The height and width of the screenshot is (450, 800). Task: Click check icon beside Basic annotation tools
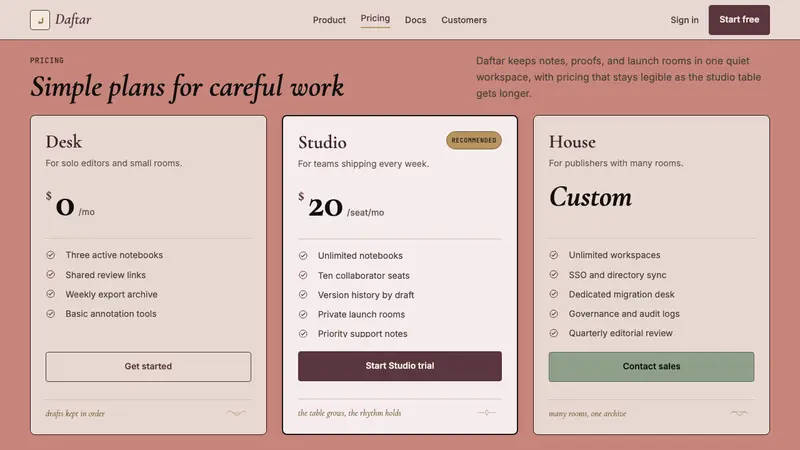click(x=51, y=313)
